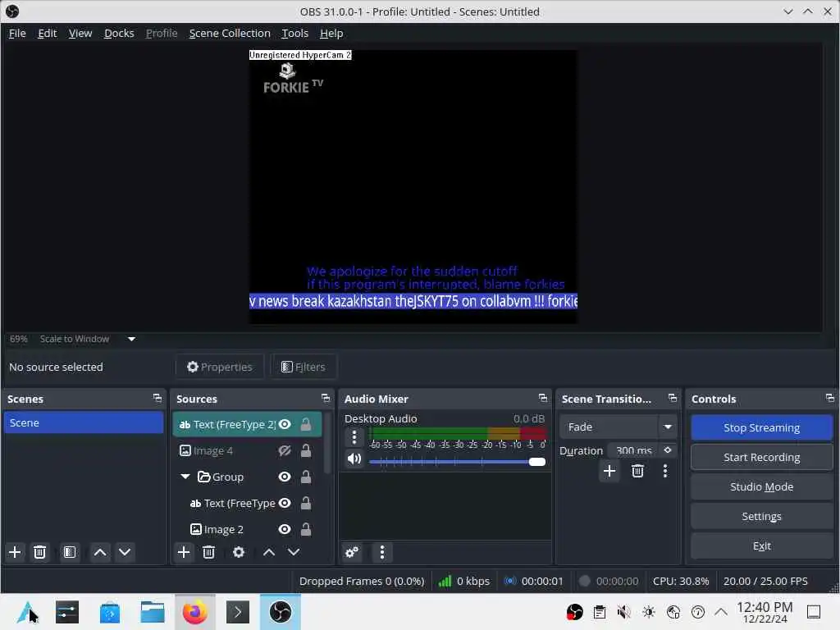Select the Scene entry in Scenes list
840x630 pixels.
click(83, 422)
